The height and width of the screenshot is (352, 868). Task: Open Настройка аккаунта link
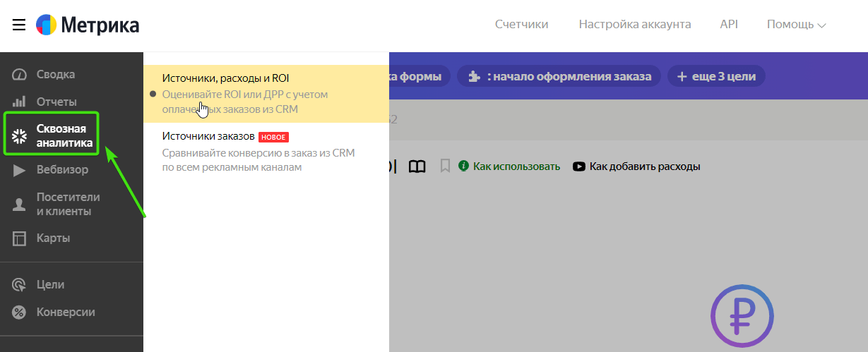click(x=635, y=24)
